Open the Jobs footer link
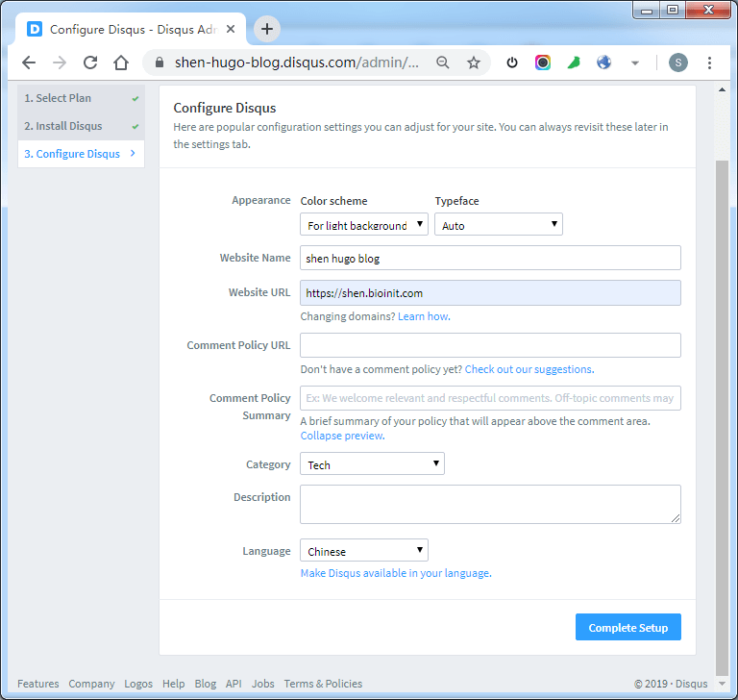Screen dimensions: 738x700 tap(262, 684)
